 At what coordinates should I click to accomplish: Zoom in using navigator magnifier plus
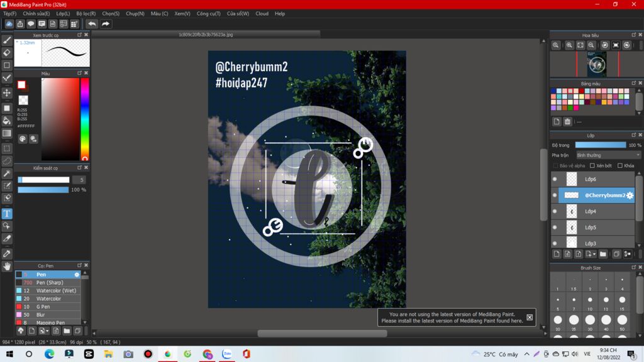(x=569, y=45)
